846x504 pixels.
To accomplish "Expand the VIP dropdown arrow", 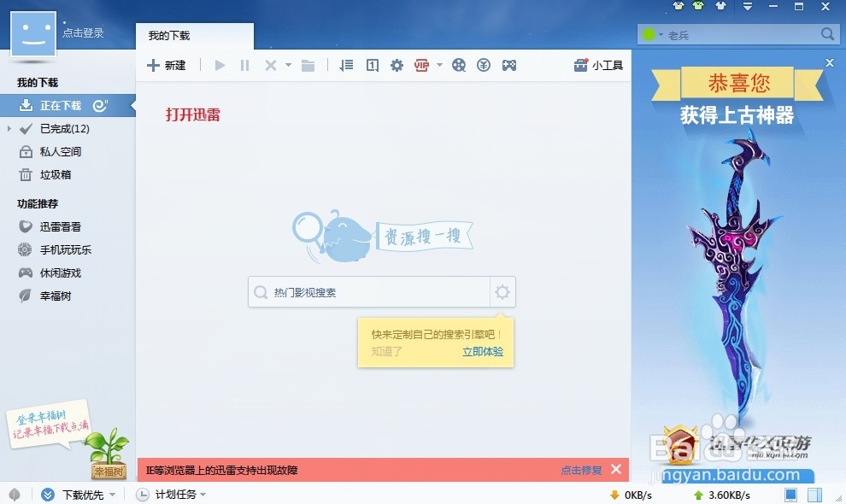I will pos(439,65).
